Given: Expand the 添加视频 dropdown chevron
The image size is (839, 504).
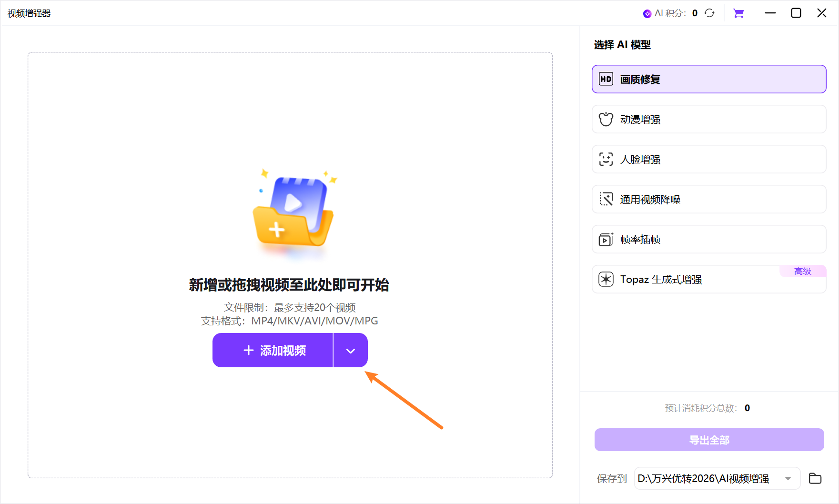Looking at the screenshot, I should click(351, 350).
